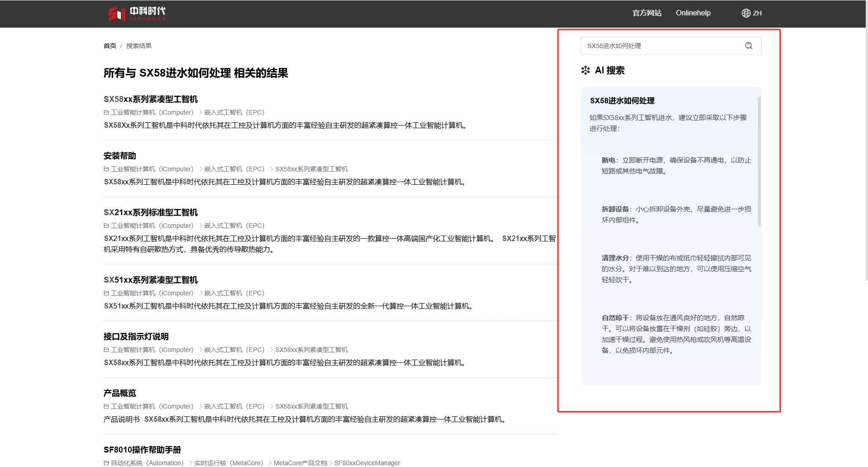Click the AI 搜索 sparkle icon
868x467 pixels.
(x=585, y=70)
